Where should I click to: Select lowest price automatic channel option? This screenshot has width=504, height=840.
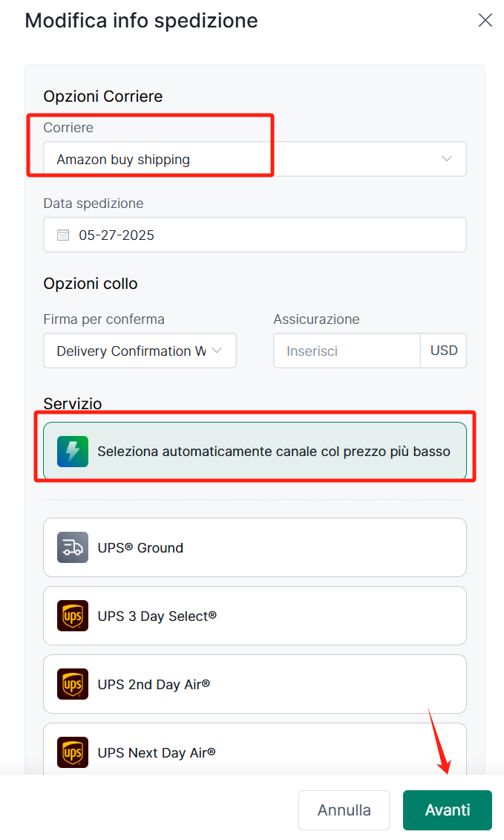pyautogui.click(x=255, y=451)
